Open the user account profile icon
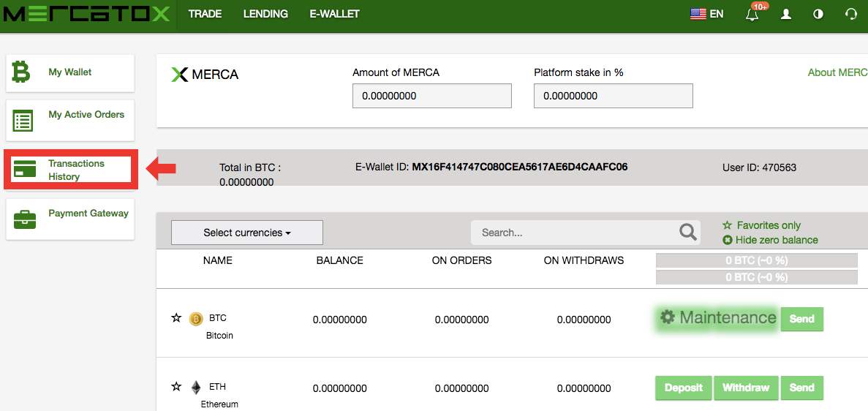This screenshot has height=411, width=868. click(785, 15)
